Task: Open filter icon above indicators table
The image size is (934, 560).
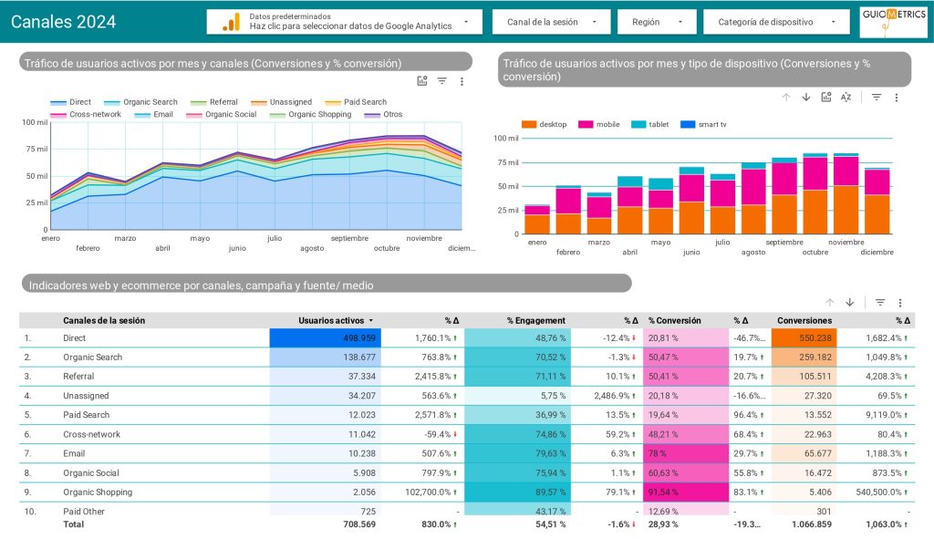Action: click(880, 303)
